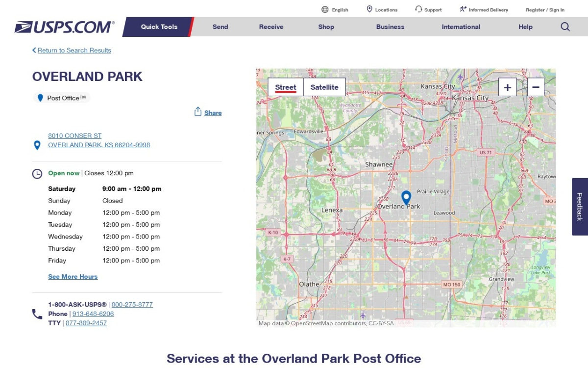
Task: Click the Map data OpenStreetMap attribution
Action: (x=326, y=323)
